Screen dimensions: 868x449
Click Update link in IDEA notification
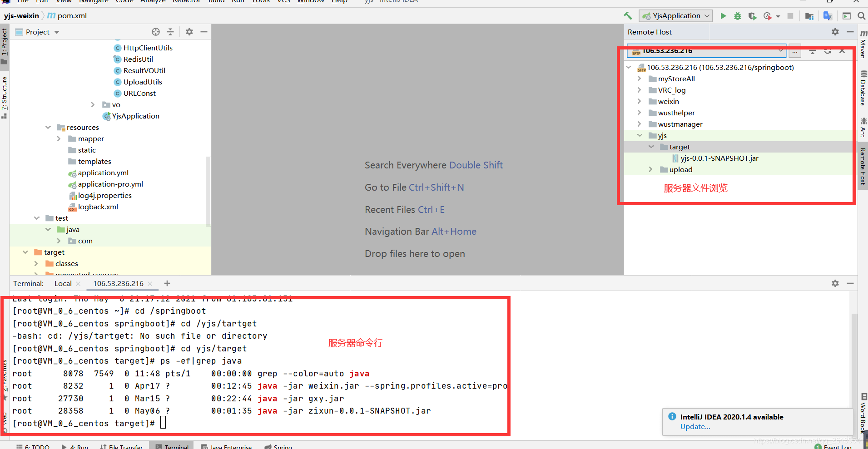(x=695, y=426)
